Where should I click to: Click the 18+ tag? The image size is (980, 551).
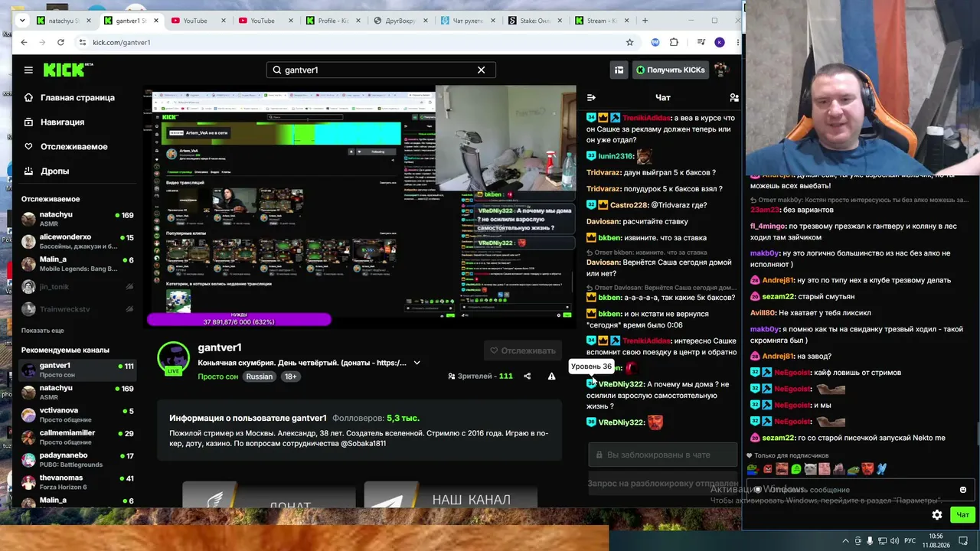click(x=290, y=377)
